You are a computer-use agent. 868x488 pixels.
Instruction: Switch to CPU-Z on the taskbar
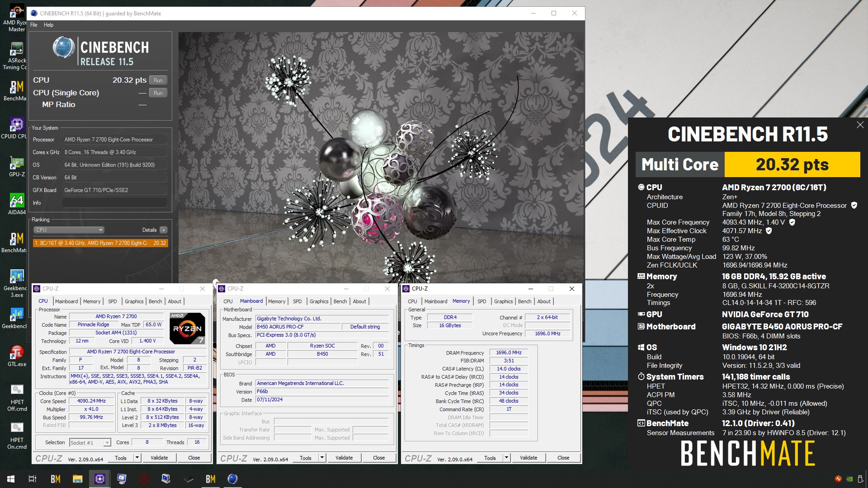(99, 479)
